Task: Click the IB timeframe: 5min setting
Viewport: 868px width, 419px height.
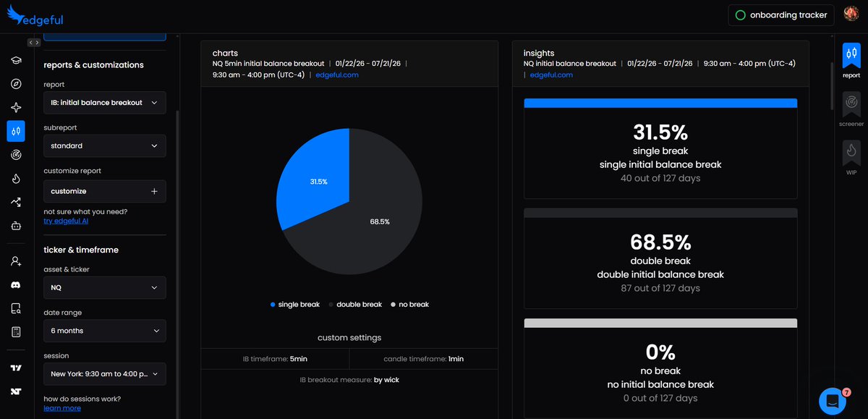Action: click(x=275, y=359)
